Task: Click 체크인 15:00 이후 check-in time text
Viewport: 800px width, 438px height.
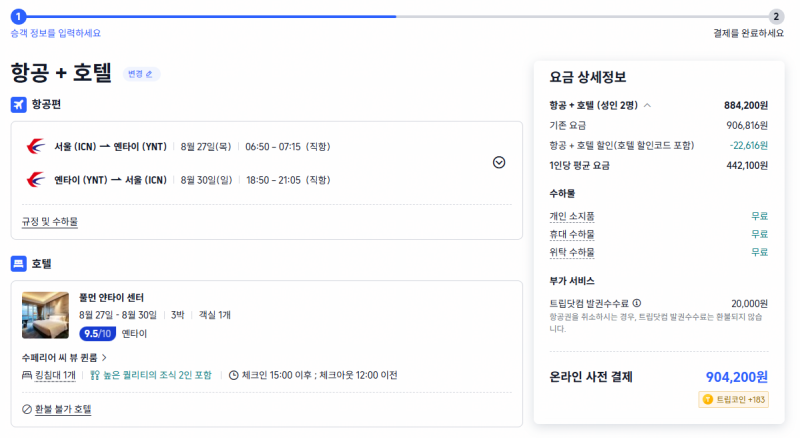Action: pos(276,375)
